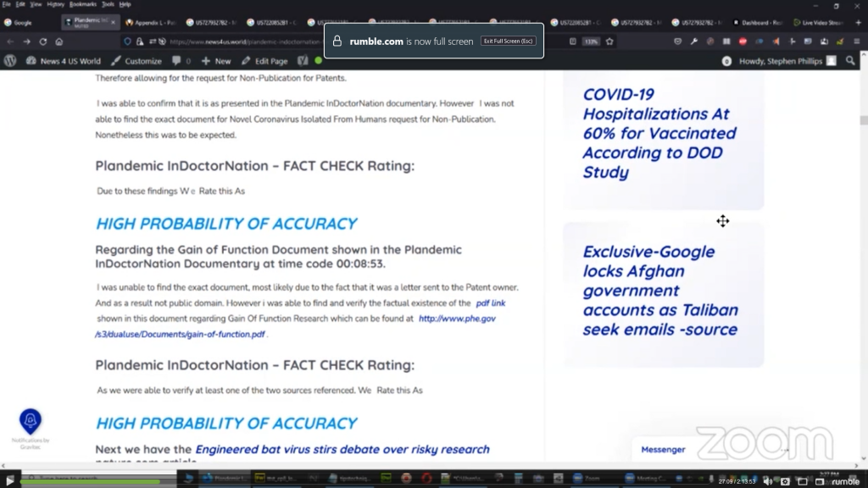Go back with the browser back arrow
This screenshot has height=488, width=868.
click(10, 42)
